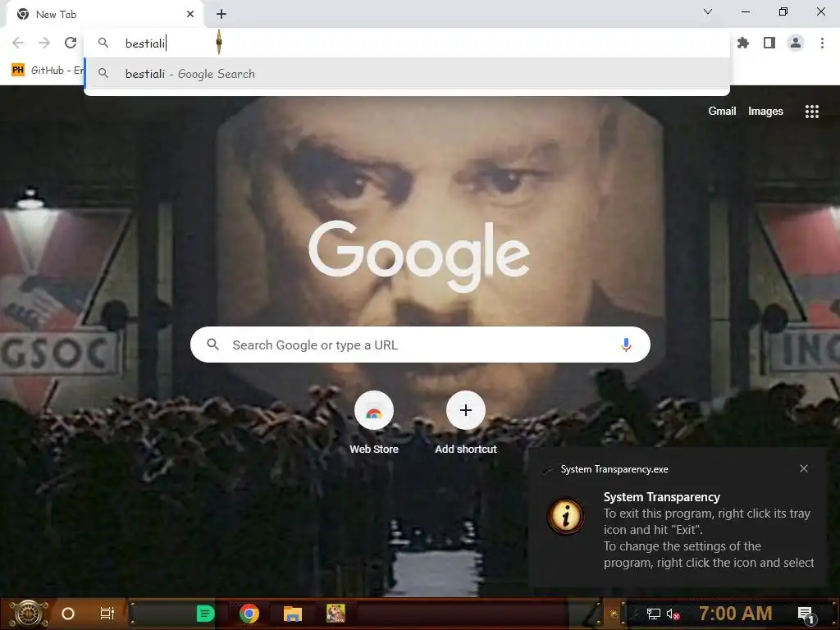840x630 pixels.
Task: Open the GitHub bookmark
Action: pos(47,71)
